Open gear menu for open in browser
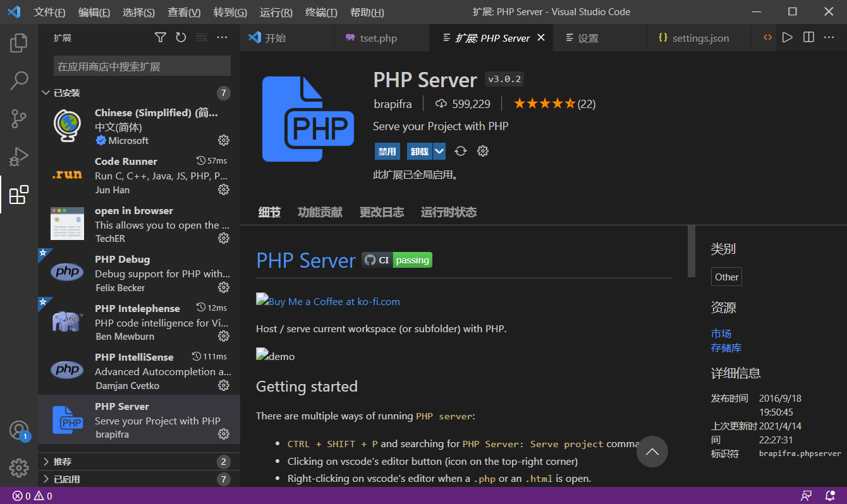 coord(224,237)
